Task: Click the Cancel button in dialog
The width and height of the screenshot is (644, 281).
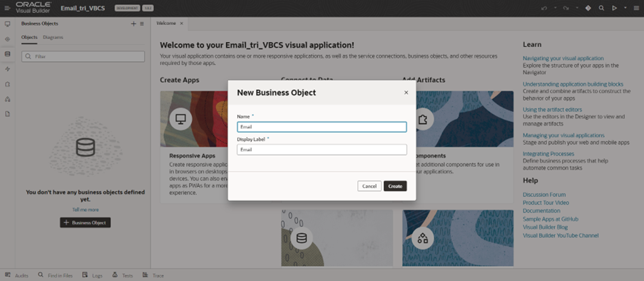Action: click(x=369, y=186)
